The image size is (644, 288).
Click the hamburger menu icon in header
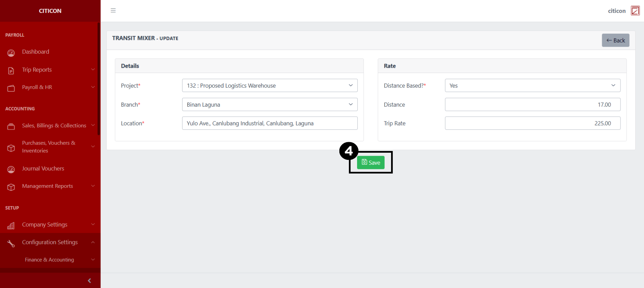tap(113, 11)
